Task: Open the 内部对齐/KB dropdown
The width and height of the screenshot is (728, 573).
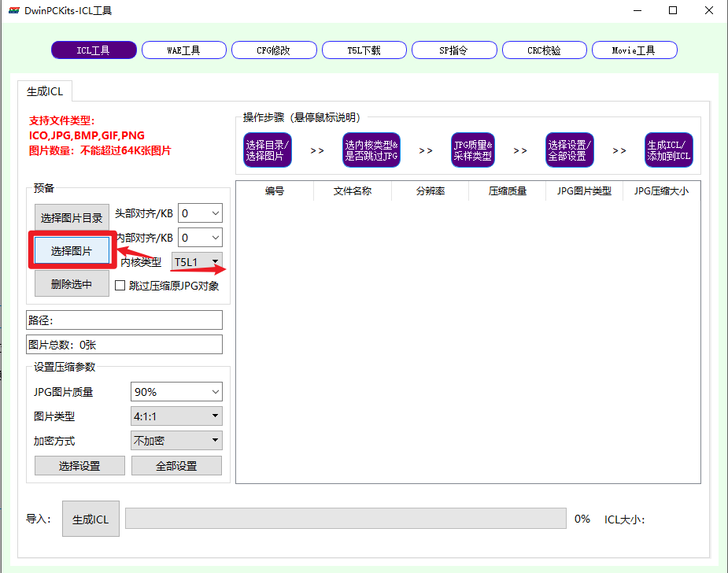Action: coord(200,238)
